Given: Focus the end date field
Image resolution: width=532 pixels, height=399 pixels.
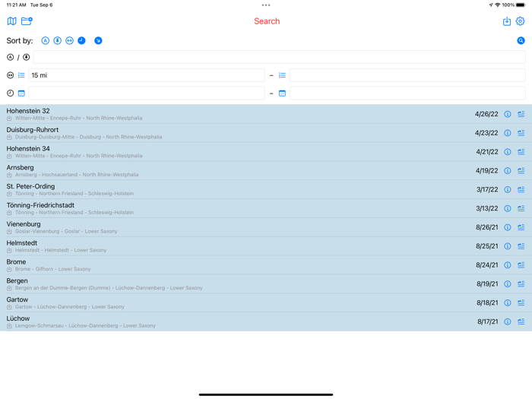Looking at the screenshot, I should [x=407, y=93].
